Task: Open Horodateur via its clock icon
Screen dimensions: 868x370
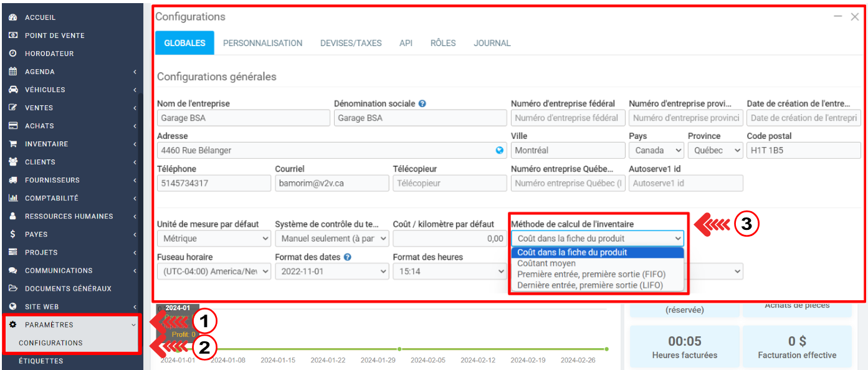Action: tap(12, 54)
